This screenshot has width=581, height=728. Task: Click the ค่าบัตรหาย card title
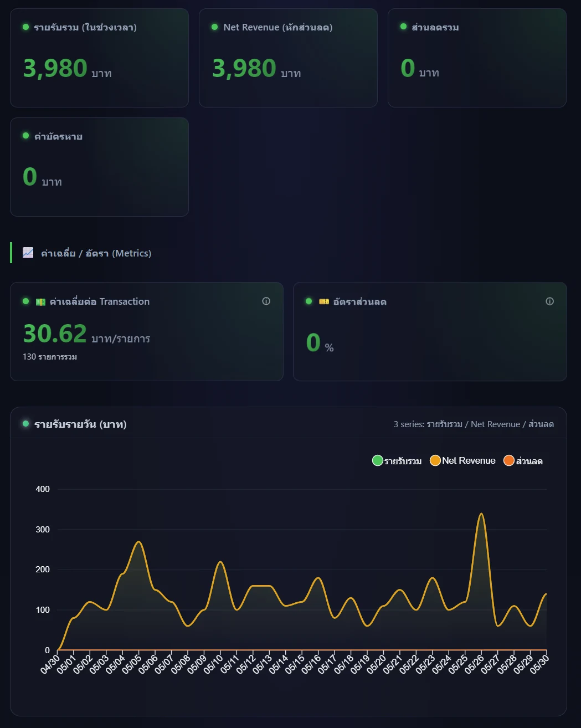point(58,136)
